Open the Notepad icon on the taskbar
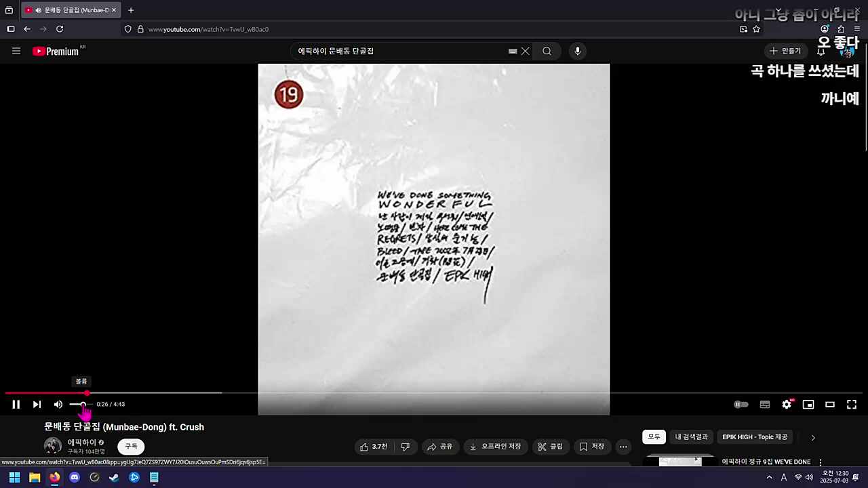 coord(154,477)
